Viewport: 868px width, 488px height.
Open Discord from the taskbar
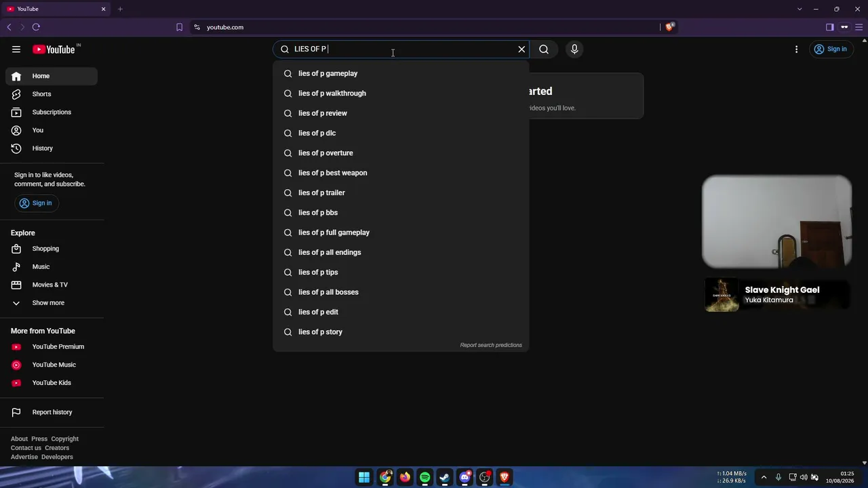tap(465, 477)
